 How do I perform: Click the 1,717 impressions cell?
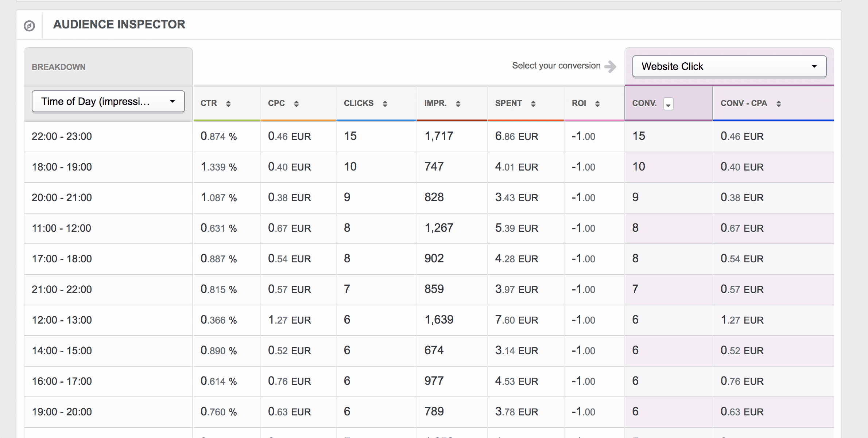439,136
